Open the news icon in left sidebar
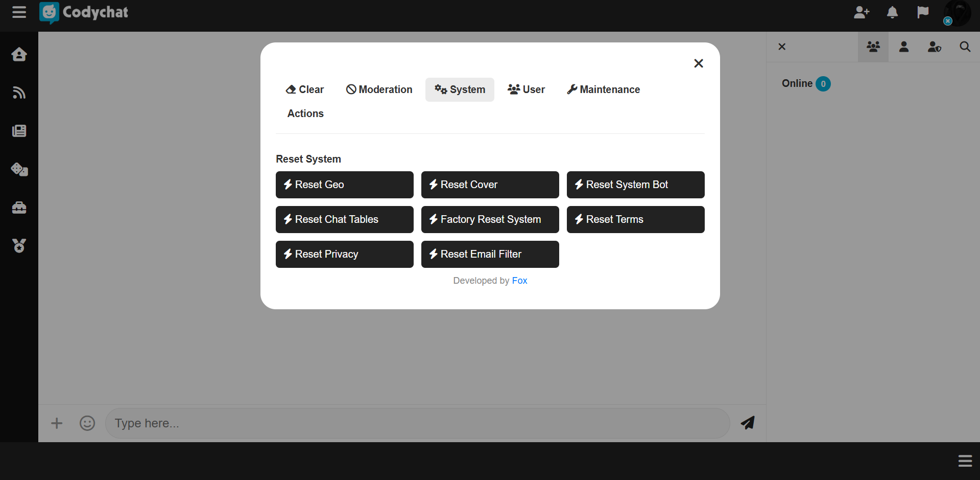This screenshot has width=980, height=480. click(x=19, y=131)
